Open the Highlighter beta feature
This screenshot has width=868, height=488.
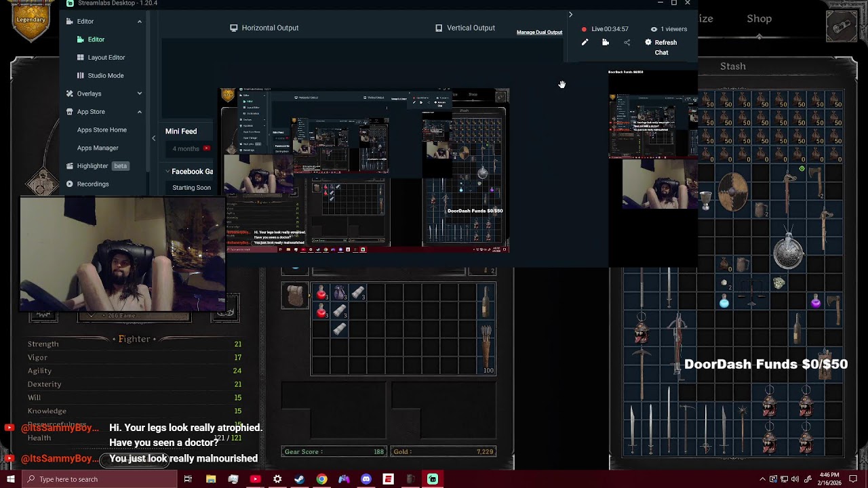coord(97,166)
